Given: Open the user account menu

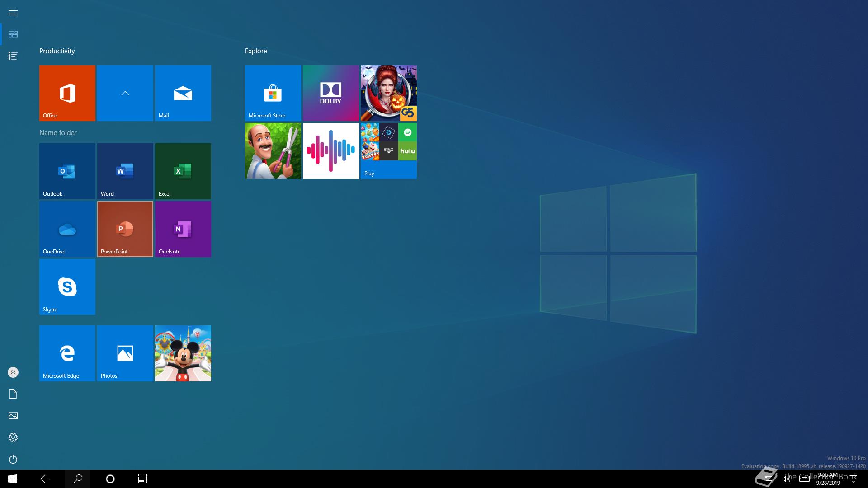Looking at the screenshot, I should (13, 372).
